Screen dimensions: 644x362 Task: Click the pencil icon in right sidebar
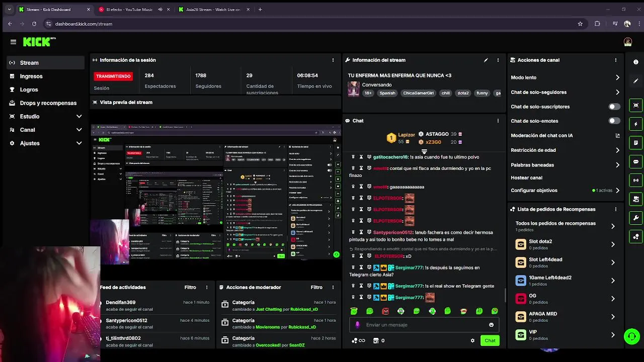[x=636, y=80]
